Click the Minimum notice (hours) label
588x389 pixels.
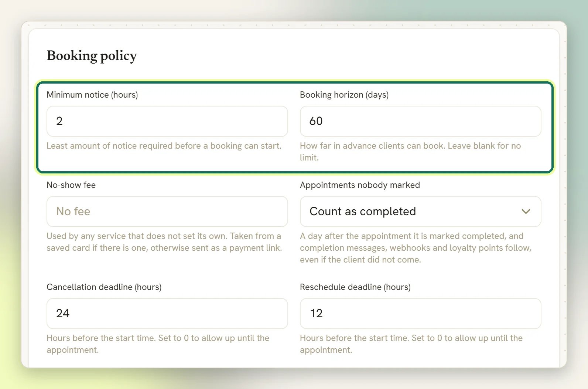point(92,95)
